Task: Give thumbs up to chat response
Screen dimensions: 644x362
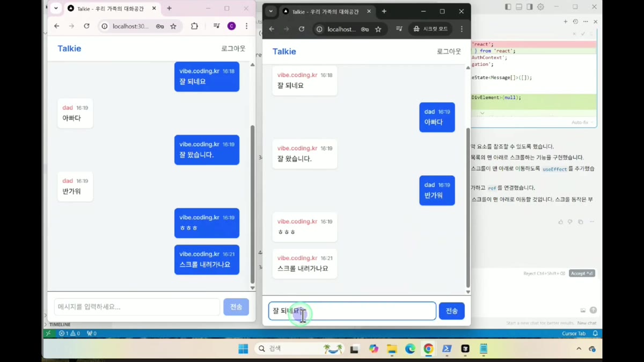Action: pyautogui.click(x=561, y=221)
